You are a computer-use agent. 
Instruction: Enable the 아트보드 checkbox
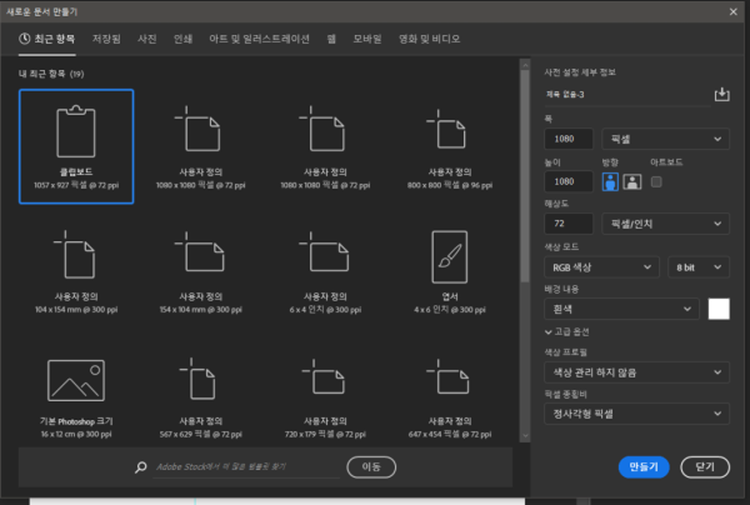click(656, 182)
